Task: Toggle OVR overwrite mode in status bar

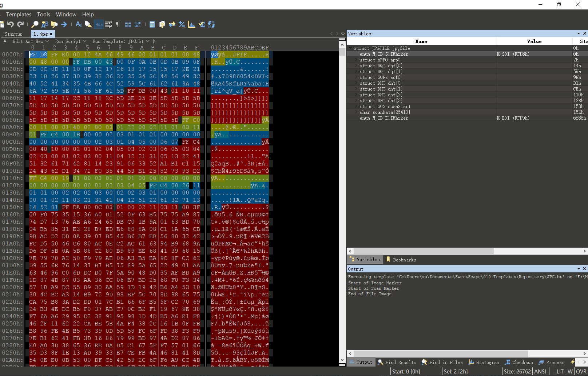Action: click(x=581, y=371)
